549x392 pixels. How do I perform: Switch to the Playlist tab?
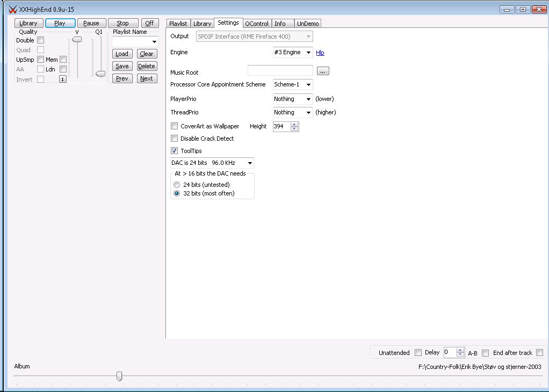pos(178,24)
